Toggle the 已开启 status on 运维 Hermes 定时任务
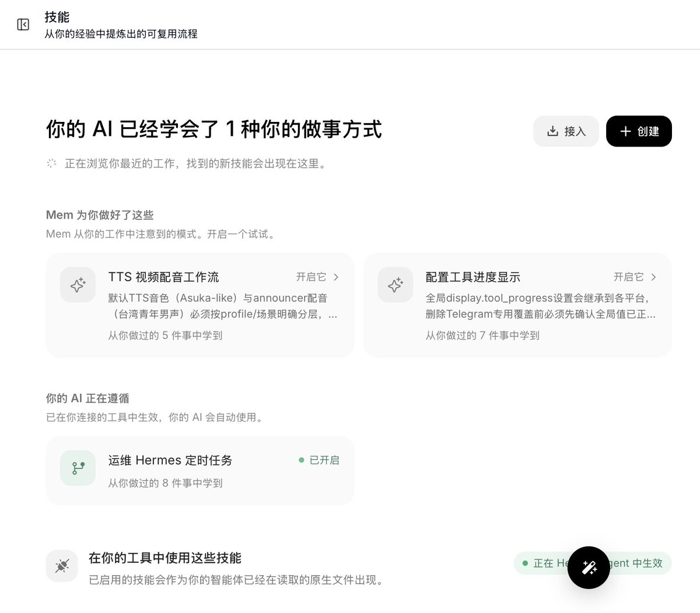Viewport: 700px width, 613px height. 318,460
